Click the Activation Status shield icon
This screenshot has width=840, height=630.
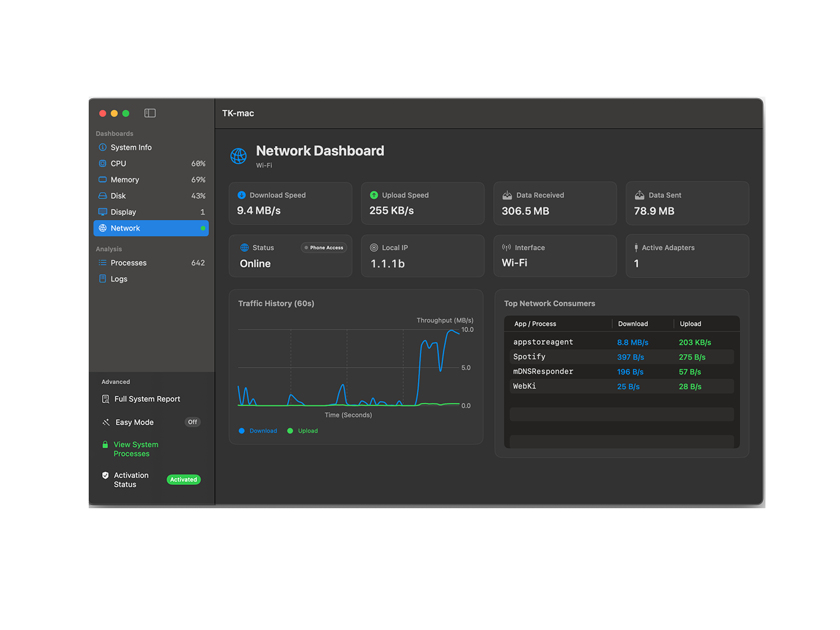(x=106, y=475)
